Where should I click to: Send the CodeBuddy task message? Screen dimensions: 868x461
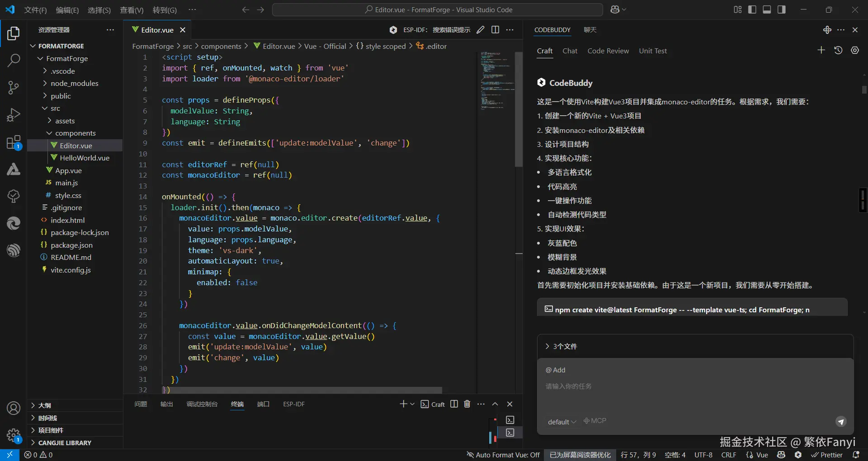[x=840, y=422]
